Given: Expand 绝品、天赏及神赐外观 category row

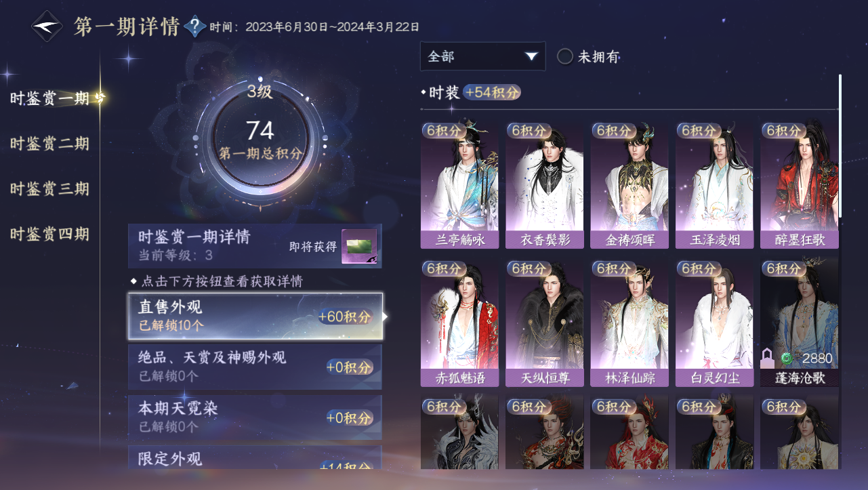Looking at the screenshot, I should [x=255, y=367].
